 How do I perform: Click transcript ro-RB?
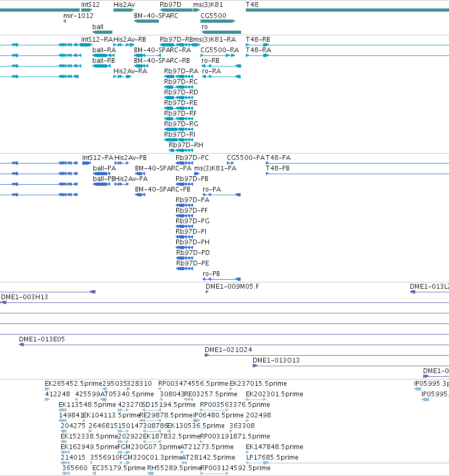(x=211, y=60)
